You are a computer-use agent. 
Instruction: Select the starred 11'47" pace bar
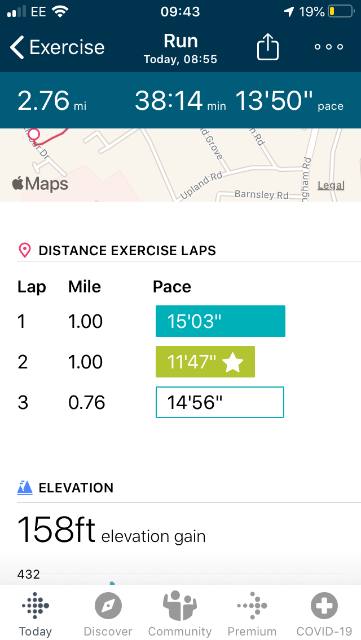(x=205, y=362)
